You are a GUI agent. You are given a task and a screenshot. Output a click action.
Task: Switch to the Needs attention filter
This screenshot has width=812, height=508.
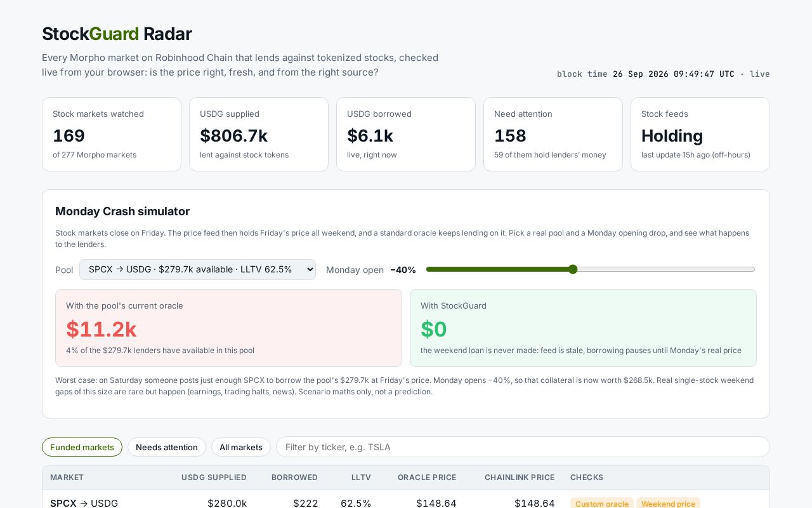[167, 447]
